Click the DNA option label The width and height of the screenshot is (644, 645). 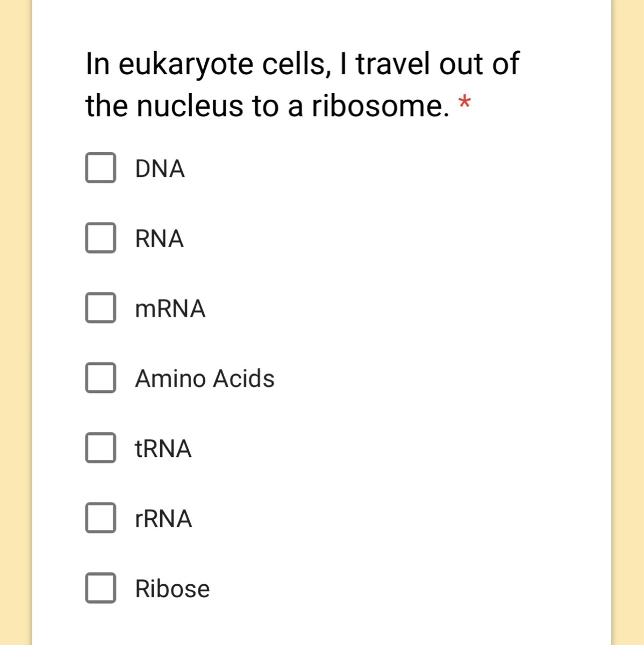[160, 169]
